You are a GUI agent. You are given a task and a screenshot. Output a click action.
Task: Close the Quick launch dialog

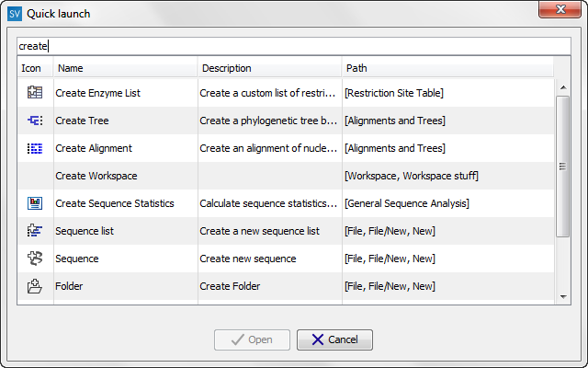tap(560, 9)
